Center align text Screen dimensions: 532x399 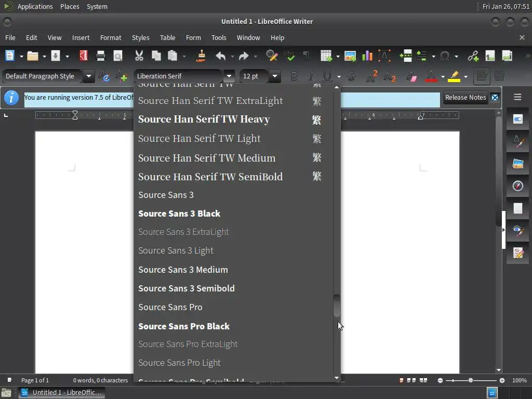499,76
